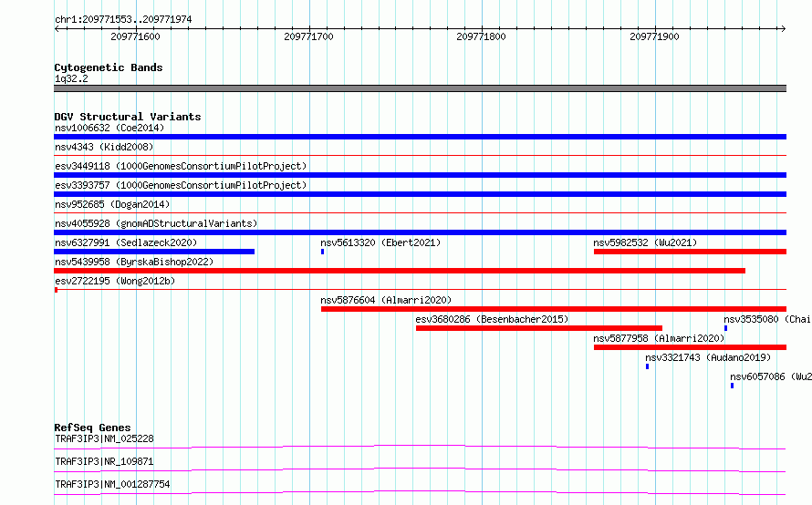The image size is (812, 505).
Task: Click the nsv3321743 (Audano2019) text label
Action: (x=708, y=357)
